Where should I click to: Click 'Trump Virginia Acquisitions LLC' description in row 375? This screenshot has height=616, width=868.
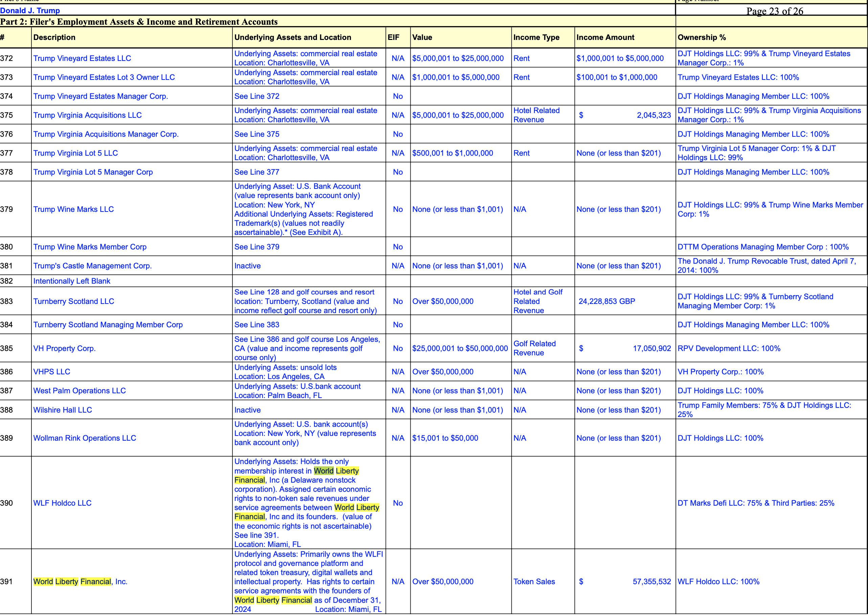point(88,115)
